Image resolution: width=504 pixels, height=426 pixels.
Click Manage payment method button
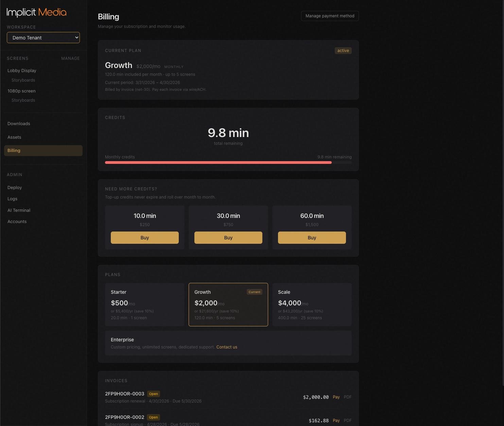pyautogui.click(x=330, y=16)
